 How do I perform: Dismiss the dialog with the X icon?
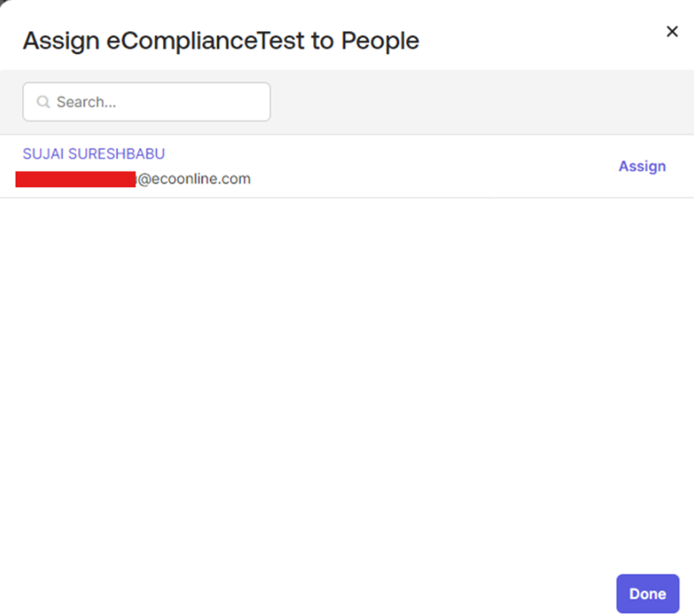(671, 31)
